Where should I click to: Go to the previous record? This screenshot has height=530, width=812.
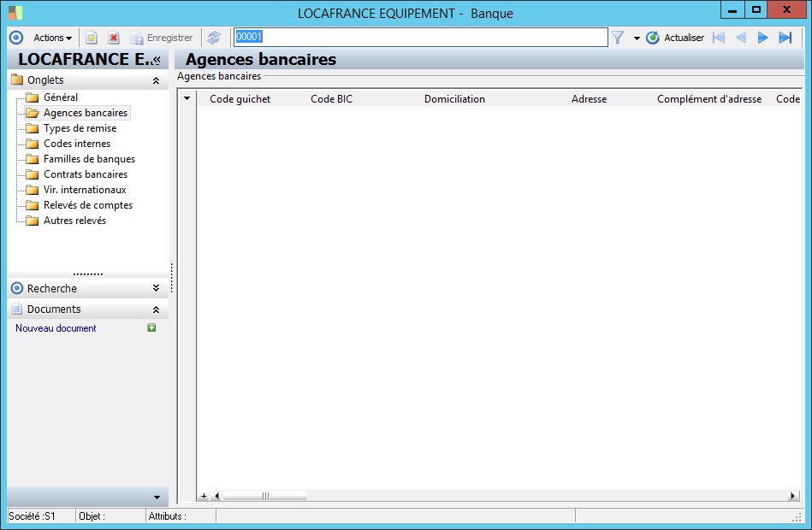[x=741, y=38]
